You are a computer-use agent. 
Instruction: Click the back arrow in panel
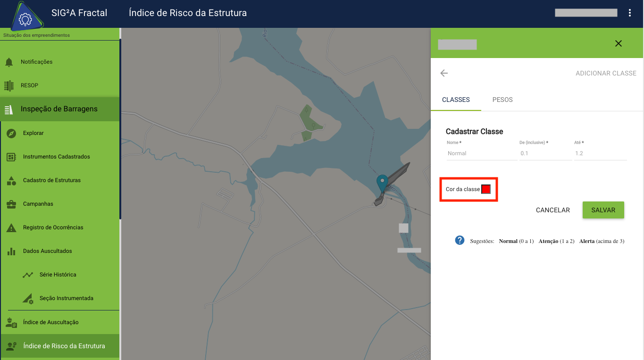pos(444,73)
